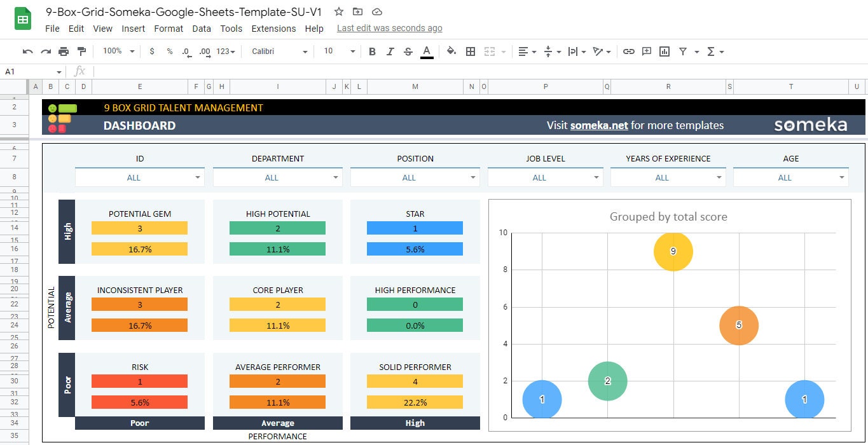
Task: Click the Name box showing A1
Action: tap(29, 71)
